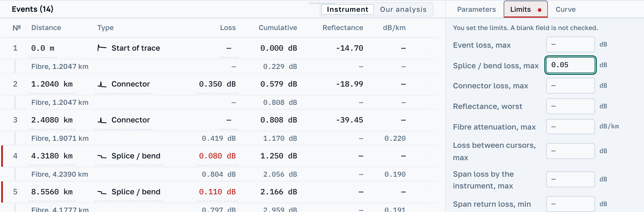Edit the type Splice / bend at 4.3180 km

click(x=129, y=156)
